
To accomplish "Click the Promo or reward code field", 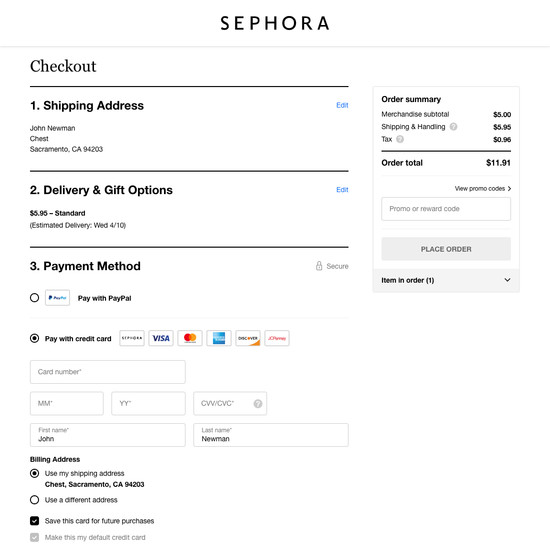I will point(446,209).
